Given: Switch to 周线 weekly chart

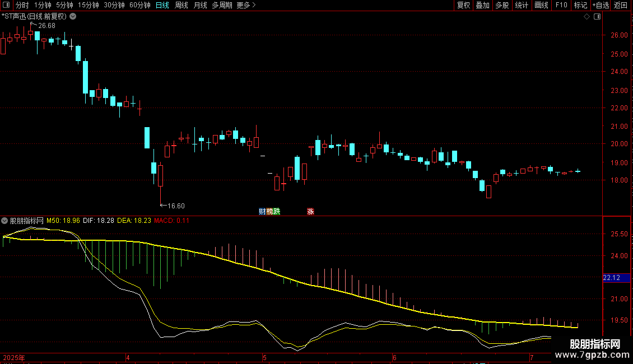Looking at the screenshot, I should coord(181,5).
